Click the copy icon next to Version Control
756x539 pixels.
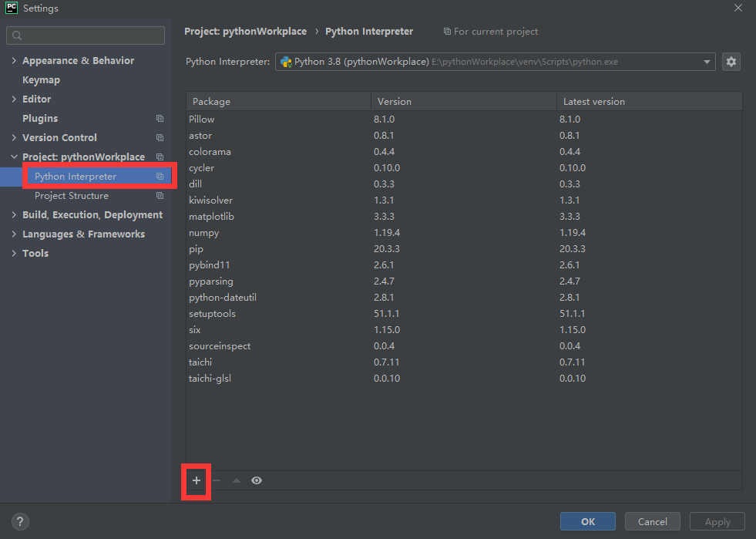coord(160,137)
